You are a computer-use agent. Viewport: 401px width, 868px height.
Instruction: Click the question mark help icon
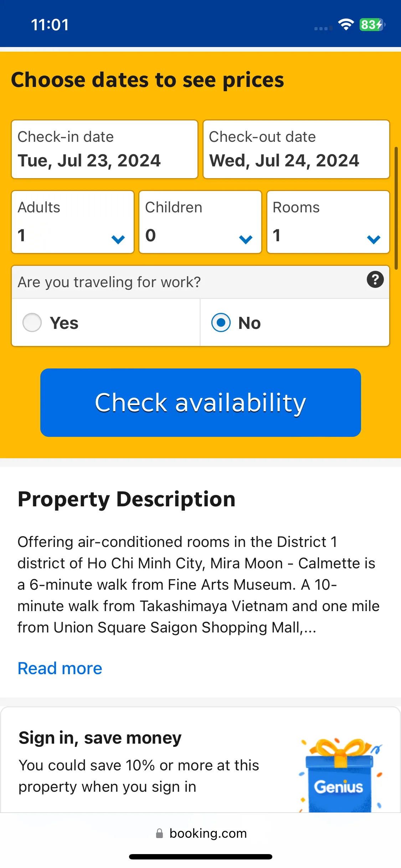375,280
